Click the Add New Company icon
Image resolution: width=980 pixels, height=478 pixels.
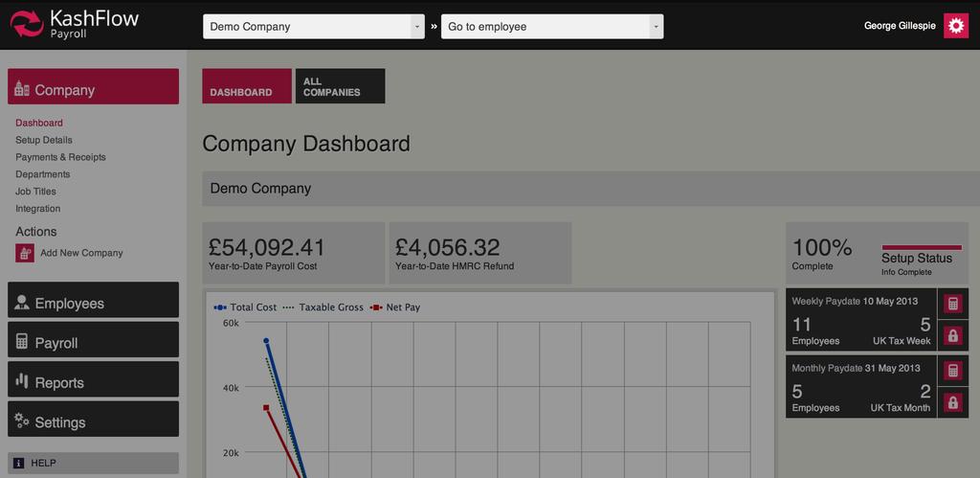point(25,253)
